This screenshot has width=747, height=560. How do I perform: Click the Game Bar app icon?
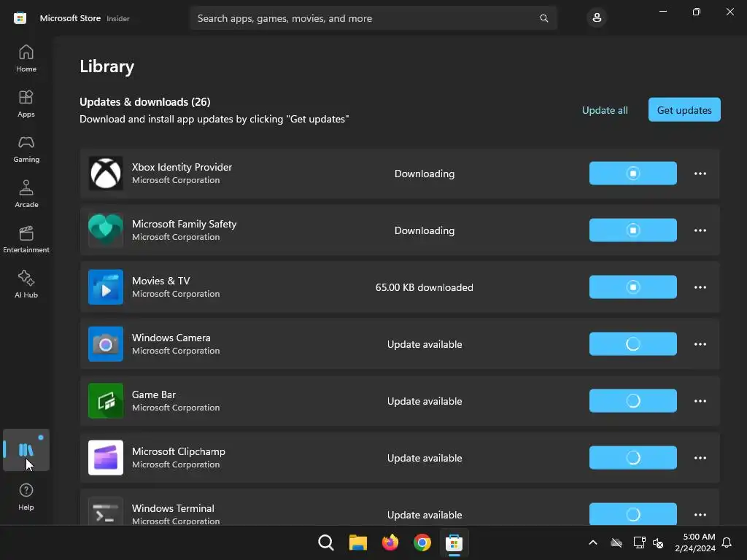point(106,401)
